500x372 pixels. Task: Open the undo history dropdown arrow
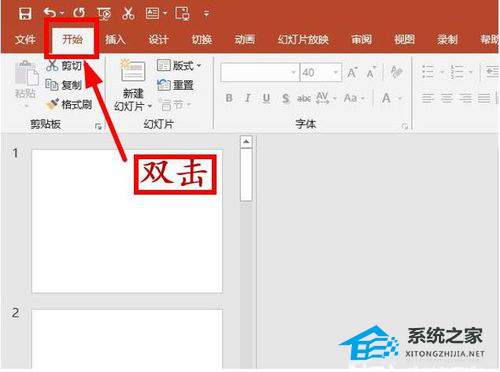62,14
